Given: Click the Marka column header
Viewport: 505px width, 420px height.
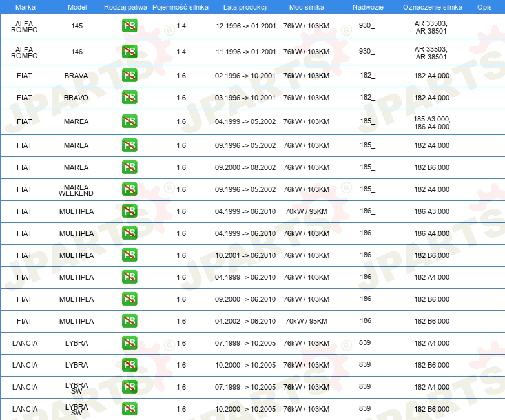Looking at the screenshot, I should (25, 7).
